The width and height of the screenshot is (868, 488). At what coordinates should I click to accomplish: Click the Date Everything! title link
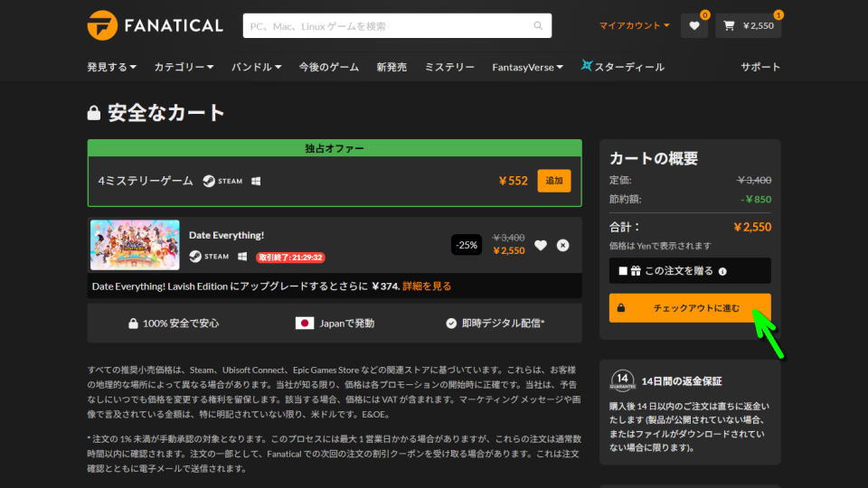point(226,235)
